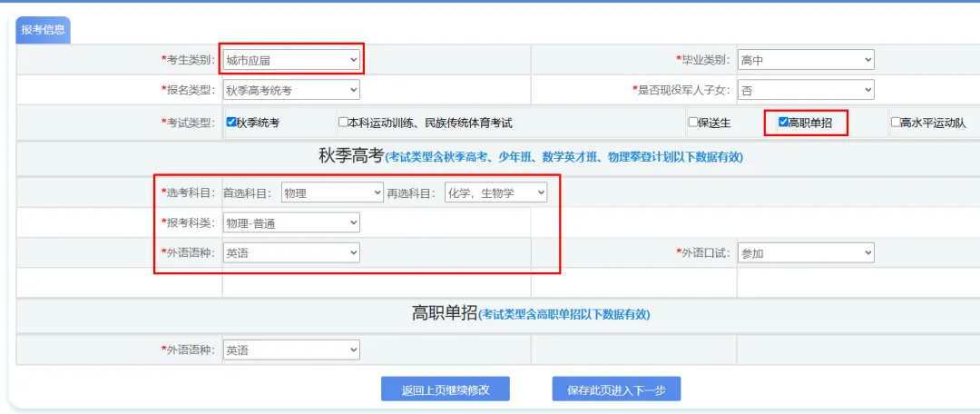Screen dimensions: 980x414
Task: Click the 外语口试 field label
Action: point(703,252)
